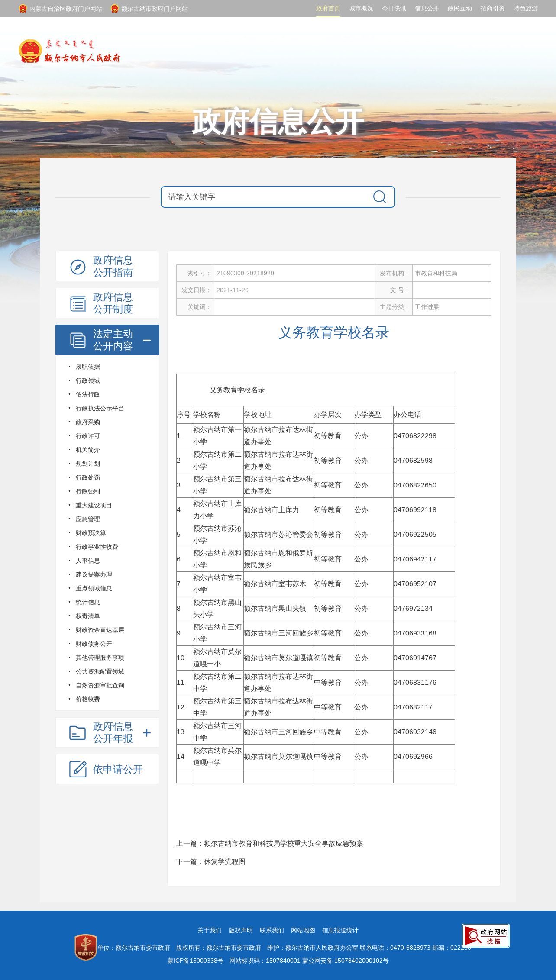
Task: Open 蒙公网安备 15078402000102号 link
Action: (345, 961)
